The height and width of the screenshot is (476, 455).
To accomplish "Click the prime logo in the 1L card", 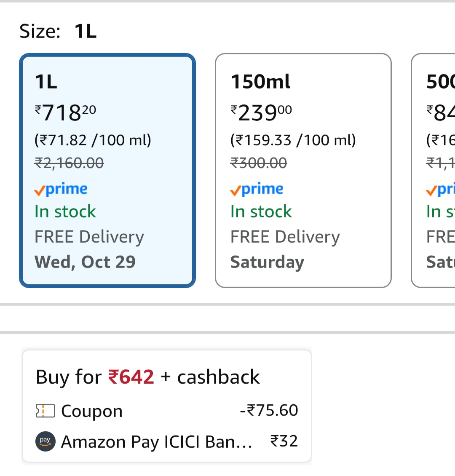I will click(x=61, y=190).
